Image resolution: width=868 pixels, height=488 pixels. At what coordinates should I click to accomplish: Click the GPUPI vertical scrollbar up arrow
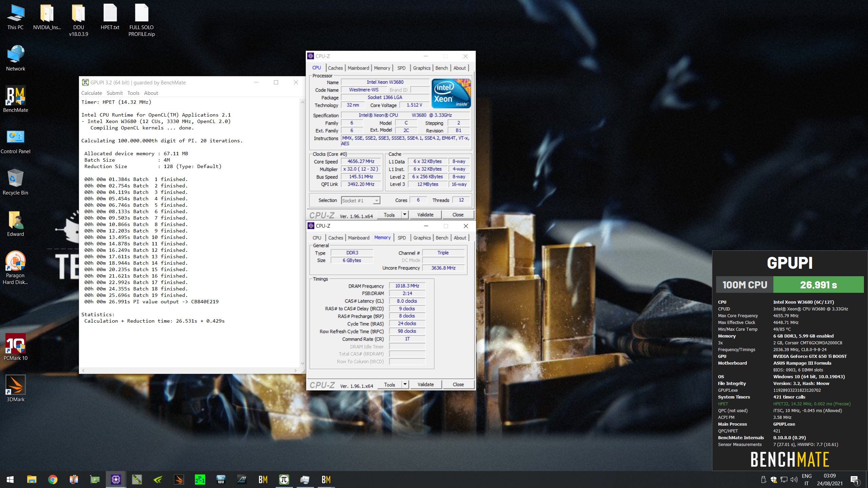click(x=302, y=102)
